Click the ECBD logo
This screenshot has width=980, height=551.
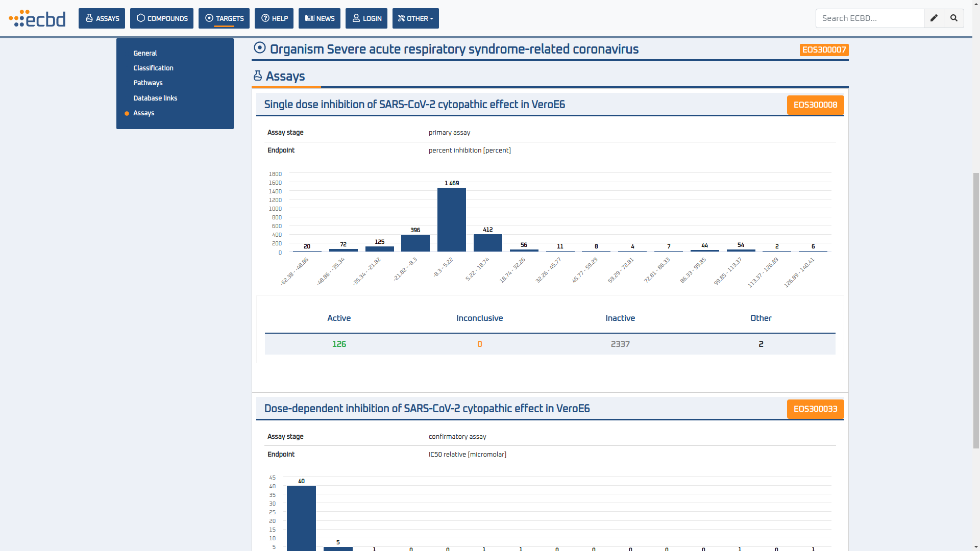pyautogui.click(x=37, y=18)
